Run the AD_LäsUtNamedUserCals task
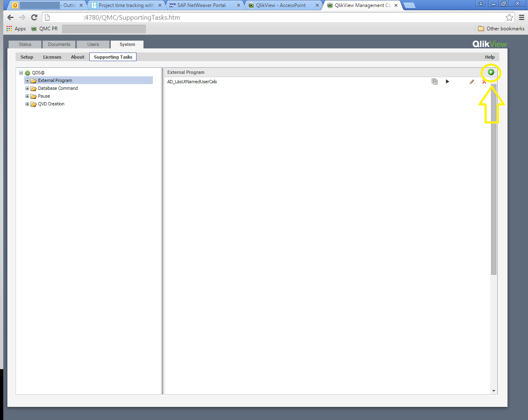This screenshot has width=528, height=420. [x=447, y=82]
